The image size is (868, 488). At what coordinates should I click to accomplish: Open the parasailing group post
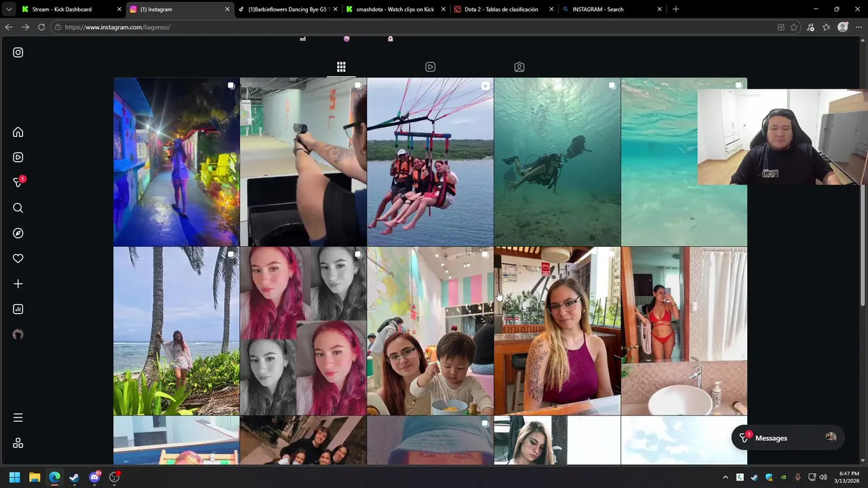coord(430,161)
